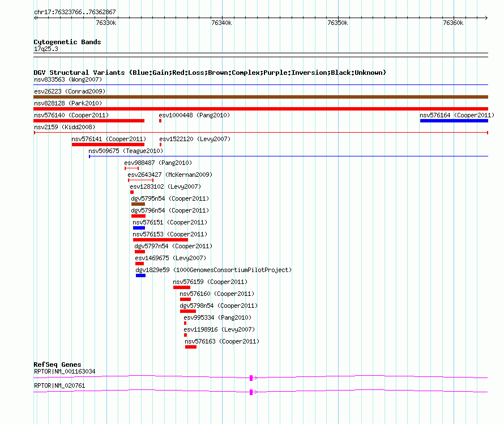Click the 76340k ruler tick label
The image size is (504, 424).
[x=221, y=23]
